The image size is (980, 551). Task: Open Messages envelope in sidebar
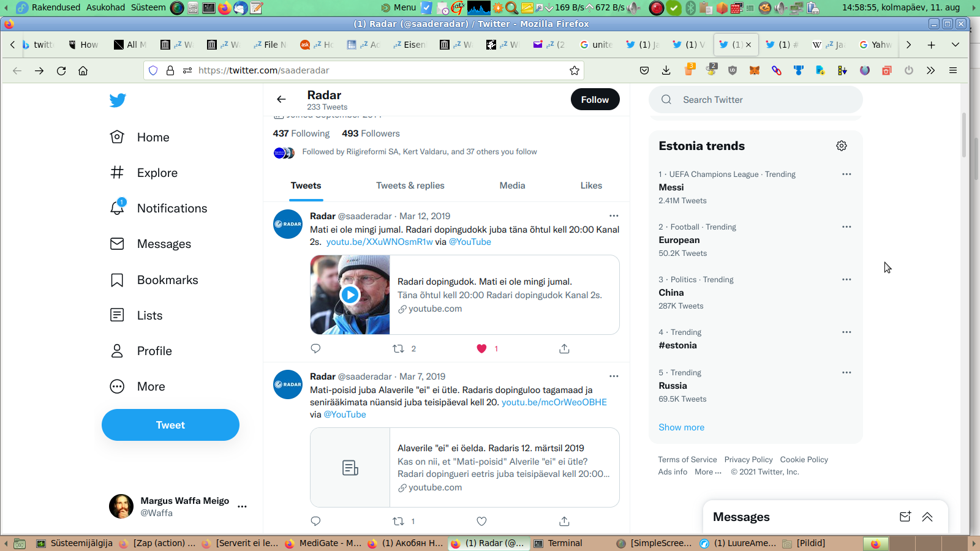(x=150, y=244)
